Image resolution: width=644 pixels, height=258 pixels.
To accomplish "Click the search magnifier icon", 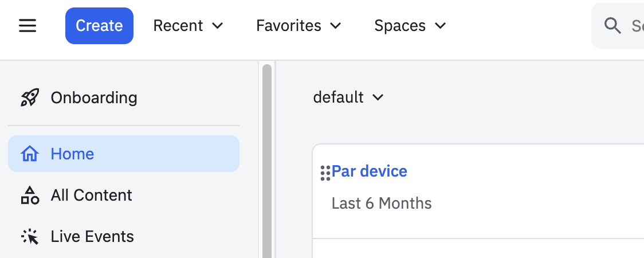I will pyautogui.click(x=612, y=26).
